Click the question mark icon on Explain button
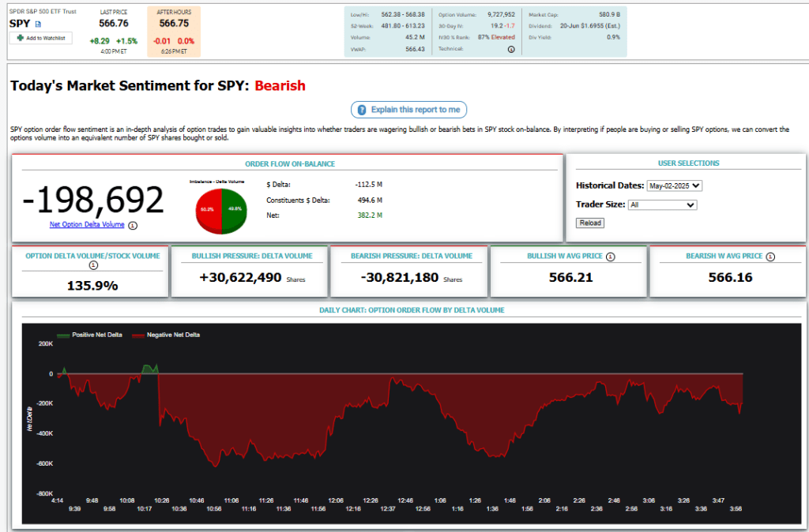809x532 pixels. [362, 110]
